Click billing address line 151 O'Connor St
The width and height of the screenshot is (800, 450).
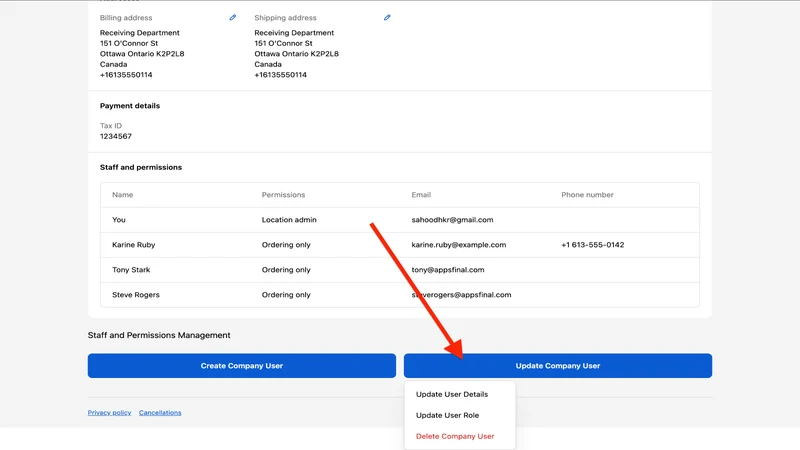pos(129,43)
